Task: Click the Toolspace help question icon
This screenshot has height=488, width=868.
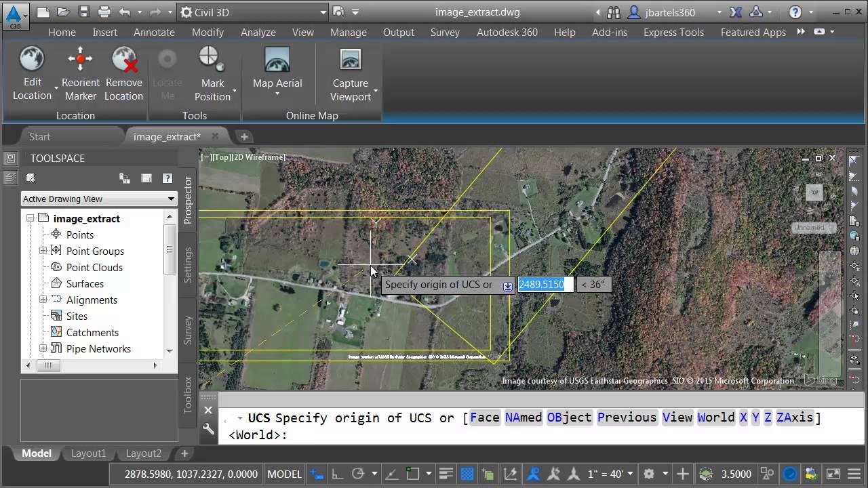Action: point(167,178)
